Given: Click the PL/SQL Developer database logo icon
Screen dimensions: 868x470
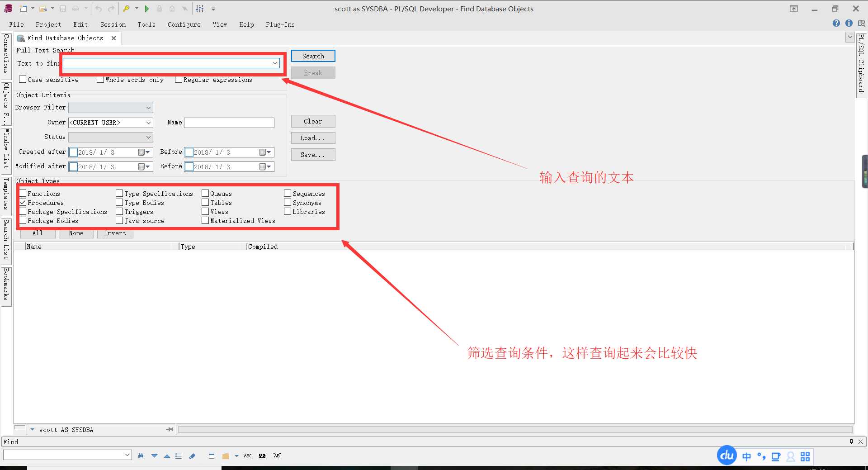Looking at the screenshot, I should coord(8,9).
